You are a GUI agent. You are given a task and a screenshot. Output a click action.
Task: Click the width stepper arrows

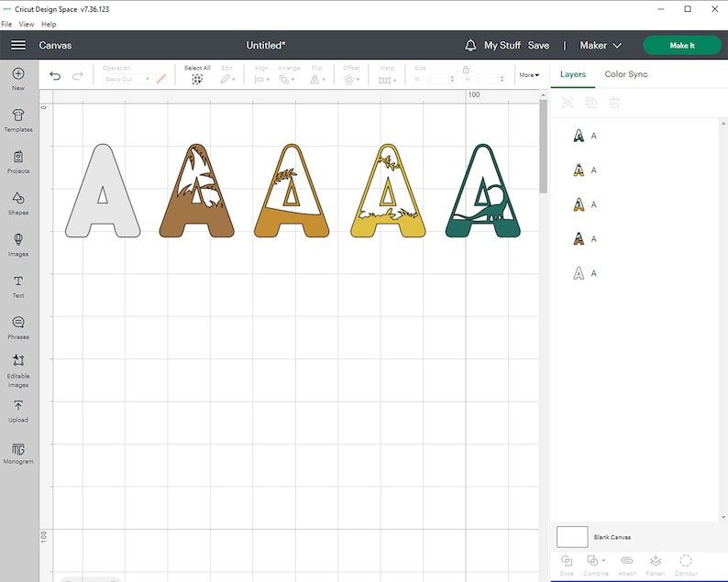[453, 80]
